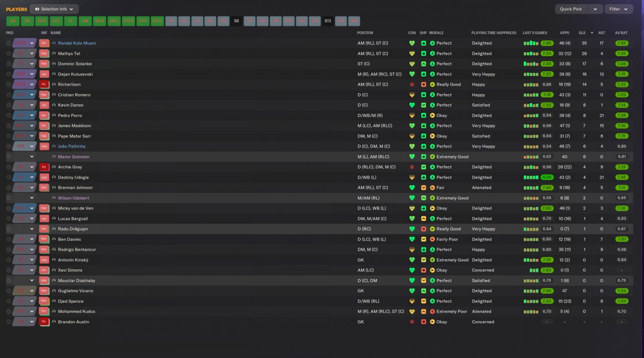Click the profile icon beside Manor Solomon
The width and height of the screenshot is (644, 358).
(x=54, y=157)
